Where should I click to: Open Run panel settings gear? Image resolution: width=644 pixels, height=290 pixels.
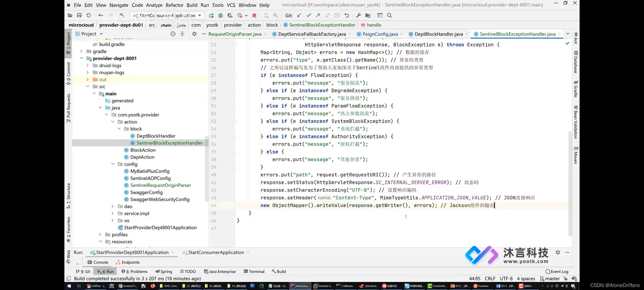(x=558, y=252)
